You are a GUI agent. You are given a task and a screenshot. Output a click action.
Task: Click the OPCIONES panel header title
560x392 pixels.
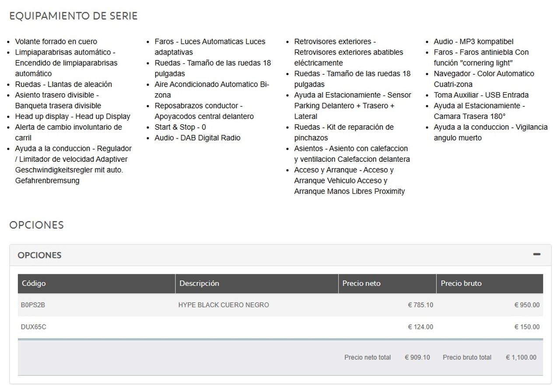(x=39, y=255)
